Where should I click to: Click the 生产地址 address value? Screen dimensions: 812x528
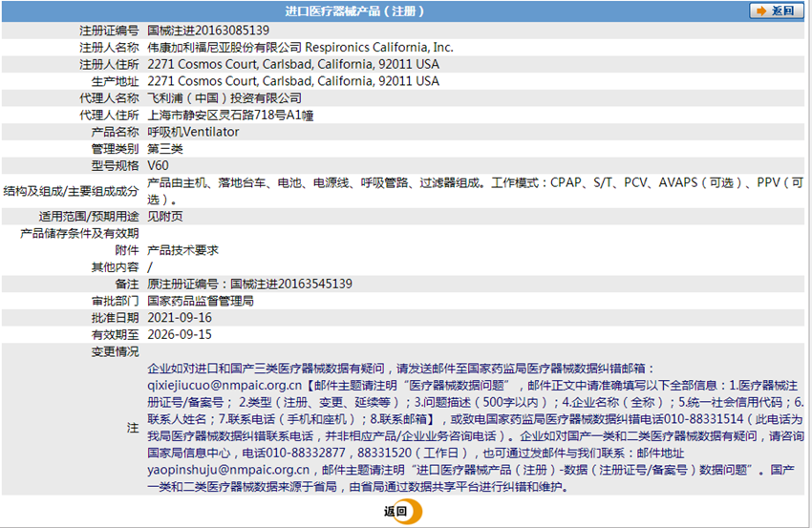pyautogui.click(x=293, y=81)
